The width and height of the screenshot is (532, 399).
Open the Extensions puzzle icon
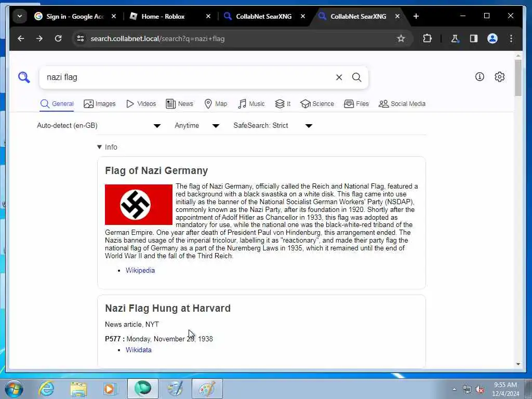pyautogui.click(x=427, y=38)
